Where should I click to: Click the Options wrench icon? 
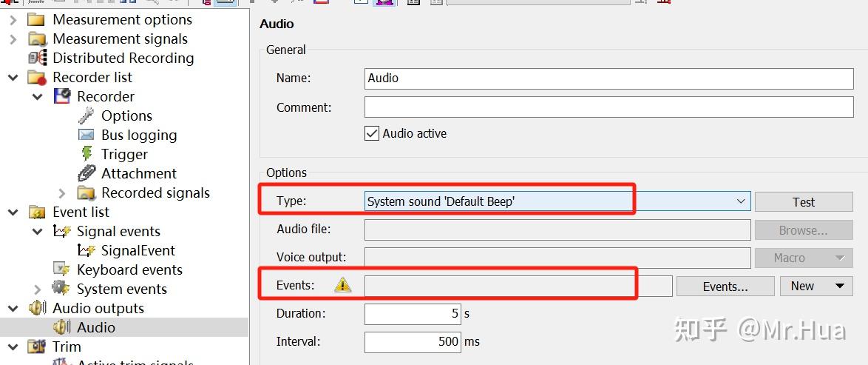tap(87, 115)
